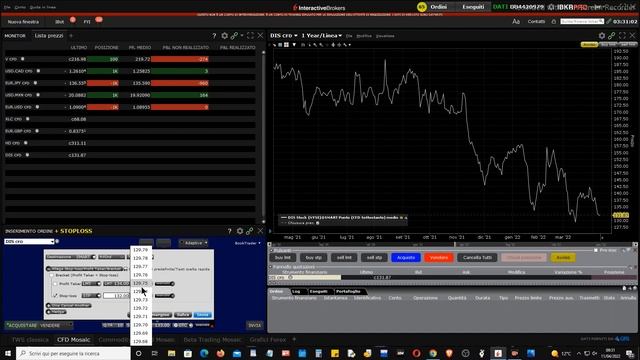Maximize the DIS chart panel
The width and height of the screenshot is (640, 360).
coord(622,36)
